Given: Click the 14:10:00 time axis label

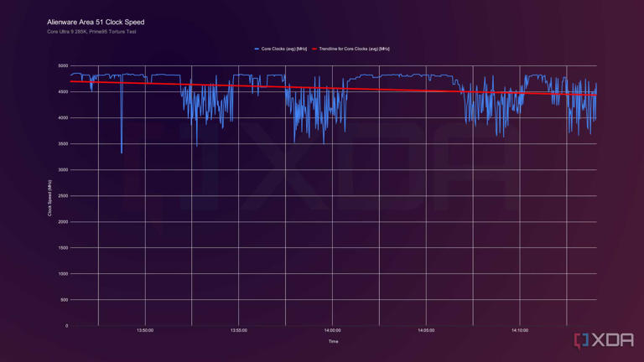Looking at the screenshot, I should tap(520, 330).
